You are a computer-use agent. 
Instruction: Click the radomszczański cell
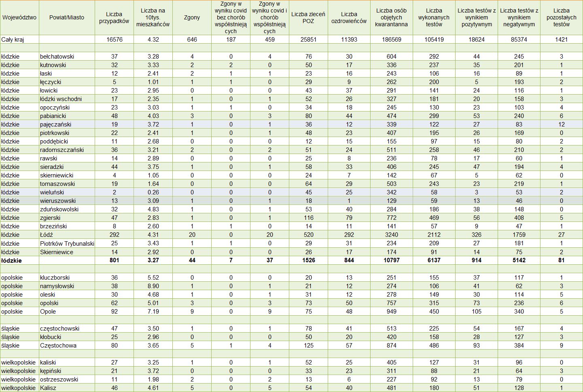pos(67,150)
